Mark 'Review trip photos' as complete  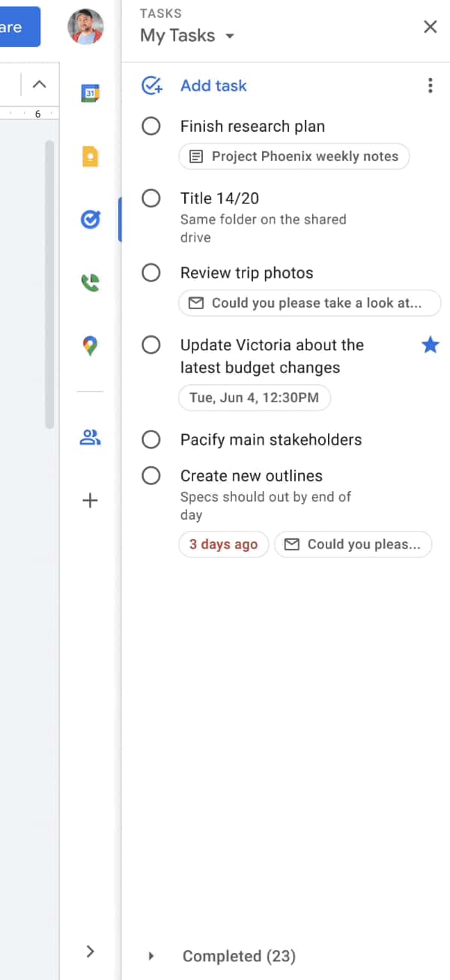[x=151, y=273]
